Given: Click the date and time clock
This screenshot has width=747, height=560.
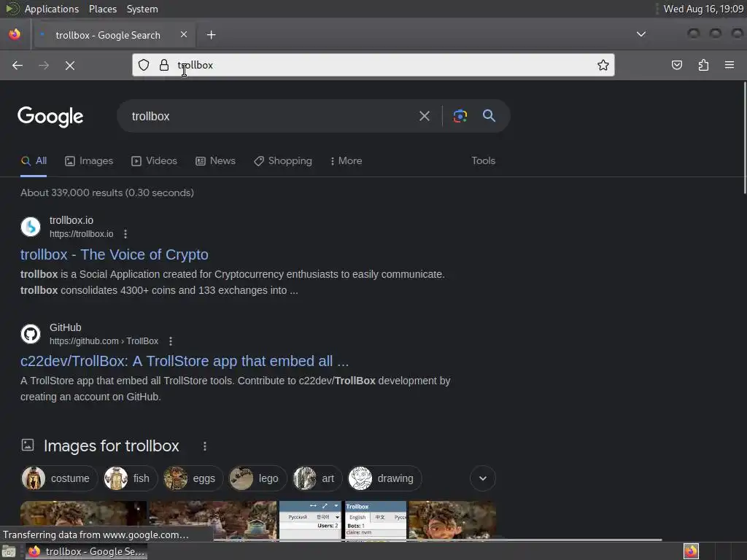Looking at the screenshot, I should point(703,9).
